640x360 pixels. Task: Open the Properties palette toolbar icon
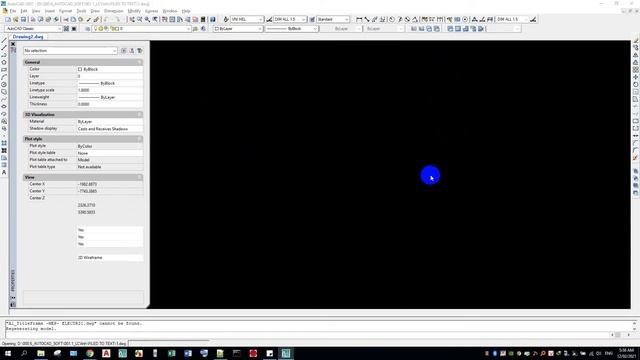click(x=164, y=19)
